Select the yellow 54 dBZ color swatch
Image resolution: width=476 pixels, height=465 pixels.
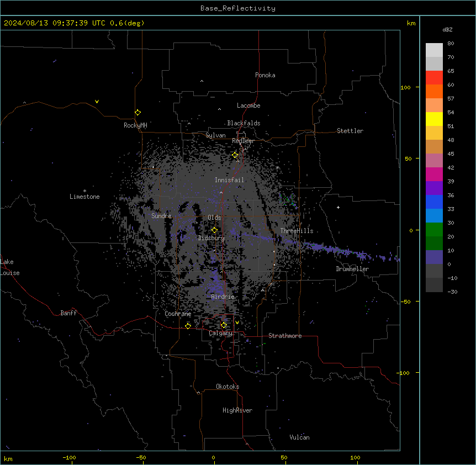click(434, 119)
